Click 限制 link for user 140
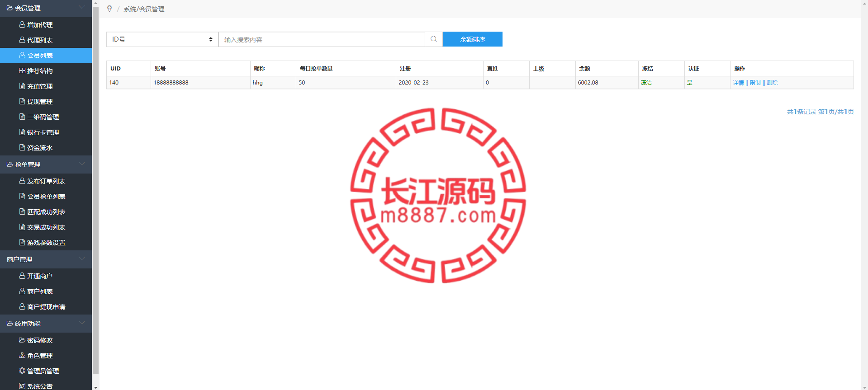 755,83
